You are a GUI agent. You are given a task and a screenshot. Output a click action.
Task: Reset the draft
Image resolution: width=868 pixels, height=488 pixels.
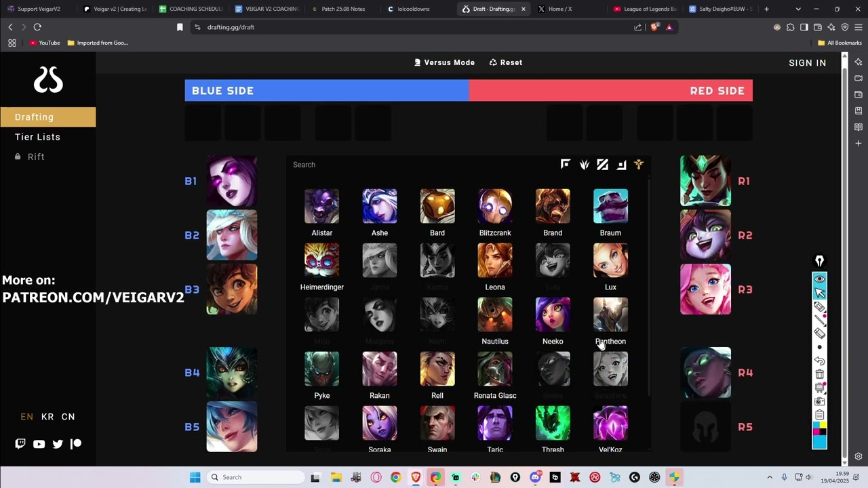(x=506, y=62)
